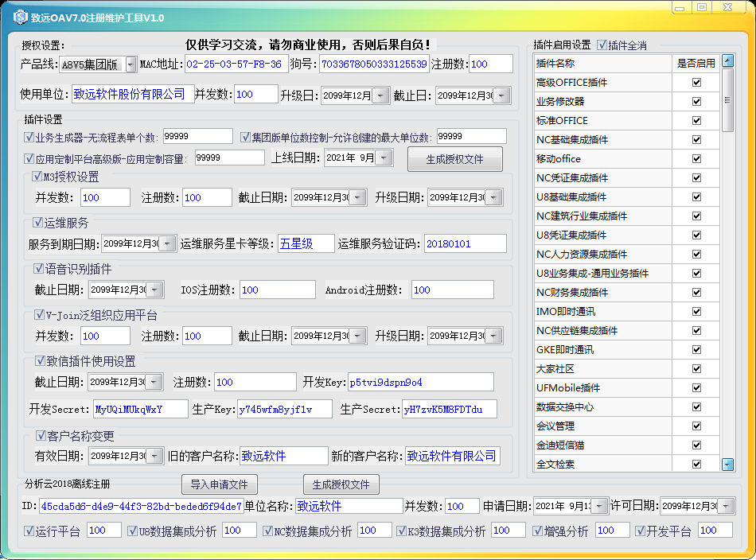Click the 运维服务星卡等级 field
This screenshot has height=560, width=756.
[x=306, y=243]
